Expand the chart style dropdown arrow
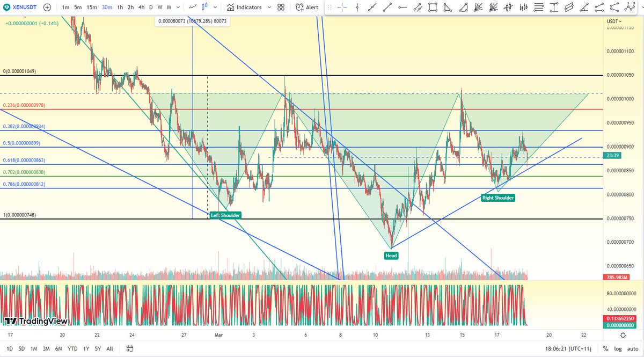The width and height of the screenshot is (644, 357). pos(215,8)
